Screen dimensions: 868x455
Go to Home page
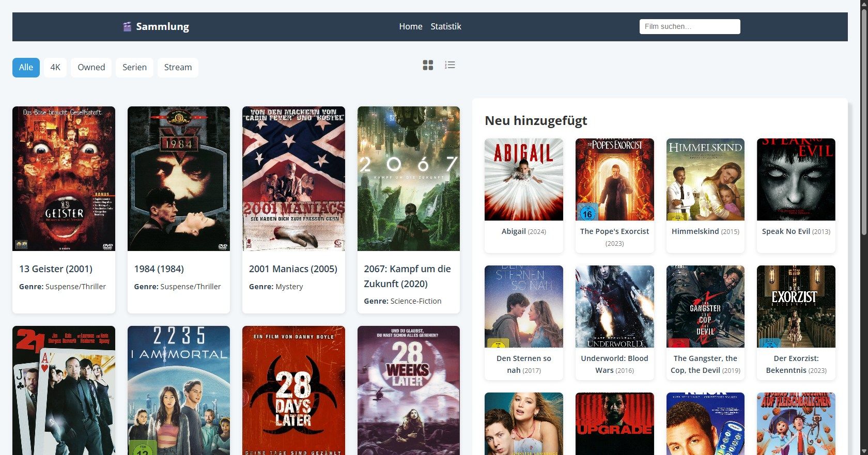coord(411,26)
